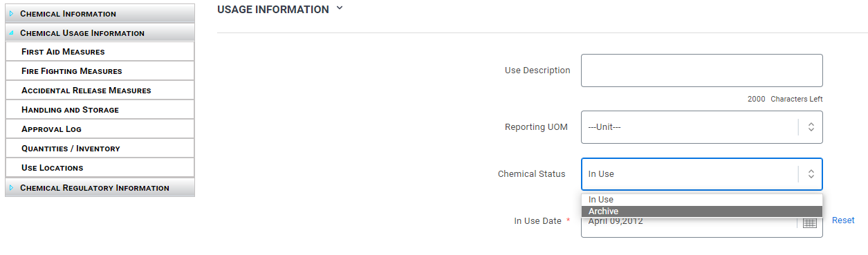Screen dimensions: 868x255
Task: Open the Reporting UOM unit dropdown
Action: [701, 127]
